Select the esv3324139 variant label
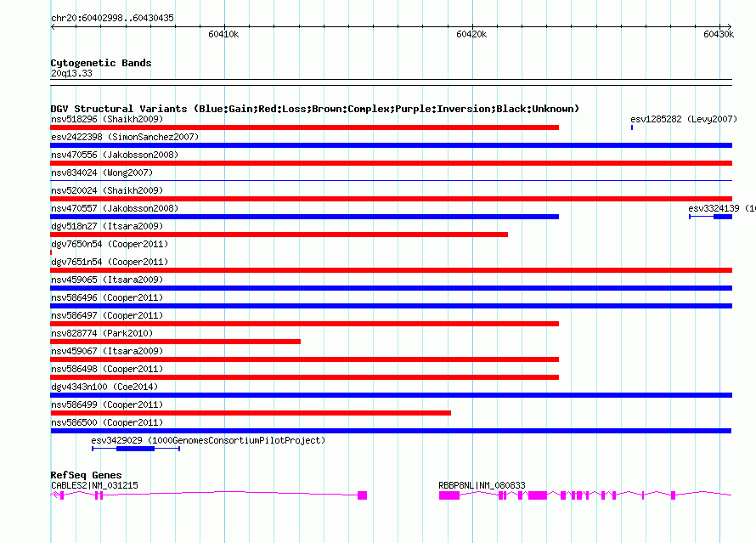The width and height of the screenshot is (756, 543). pyautogui.click(x=722, y=208)
